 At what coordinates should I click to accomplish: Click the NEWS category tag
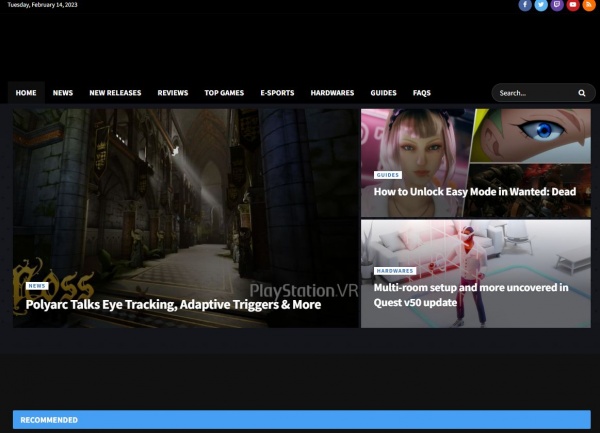tap(37, 286)
